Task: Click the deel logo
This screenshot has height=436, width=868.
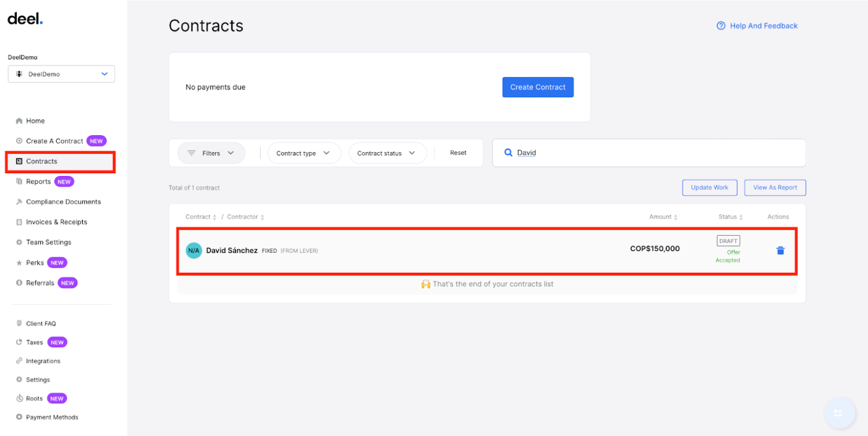Action: (x=25, y=19)
